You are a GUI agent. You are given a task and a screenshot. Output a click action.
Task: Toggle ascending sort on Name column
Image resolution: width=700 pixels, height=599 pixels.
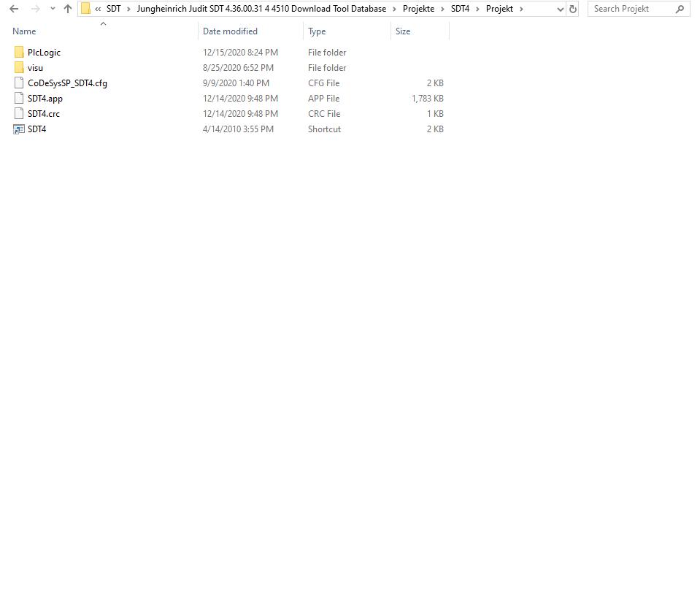tap(24, 31)
